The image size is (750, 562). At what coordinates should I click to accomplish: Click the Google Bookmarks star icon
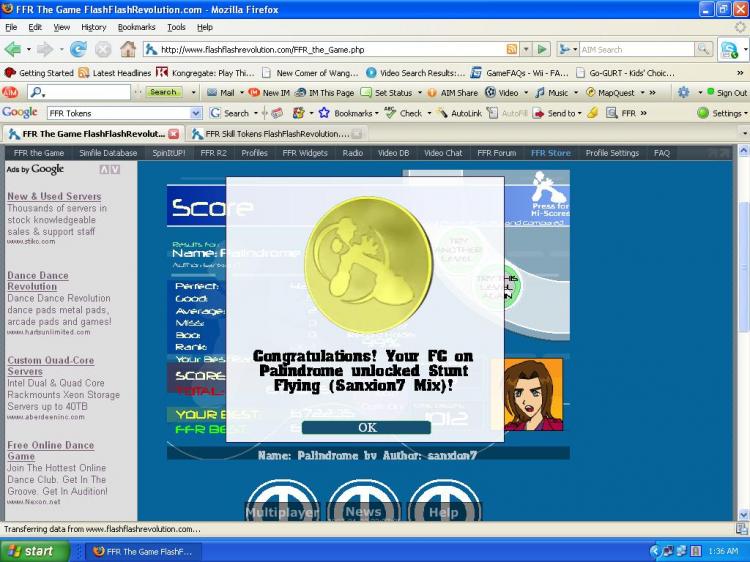(x=324, y=113)
